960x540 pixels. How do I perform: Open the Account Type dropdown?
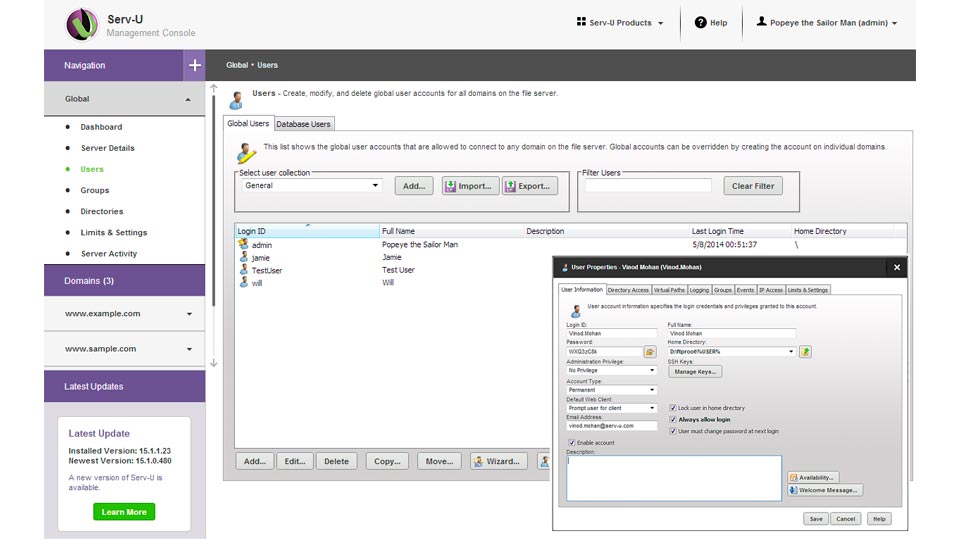click(x=612, y=390)
